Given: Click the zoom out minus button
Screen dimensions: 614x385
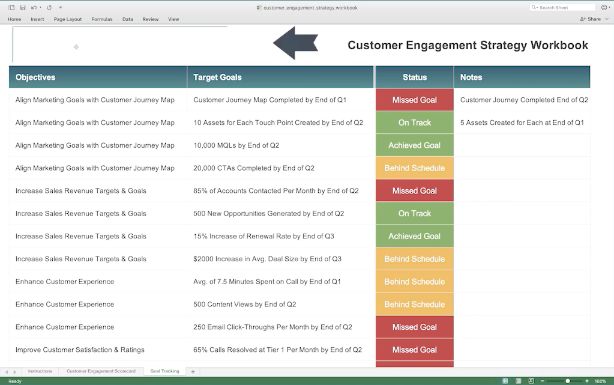Looking at the screenshot, I should point(542,381).
